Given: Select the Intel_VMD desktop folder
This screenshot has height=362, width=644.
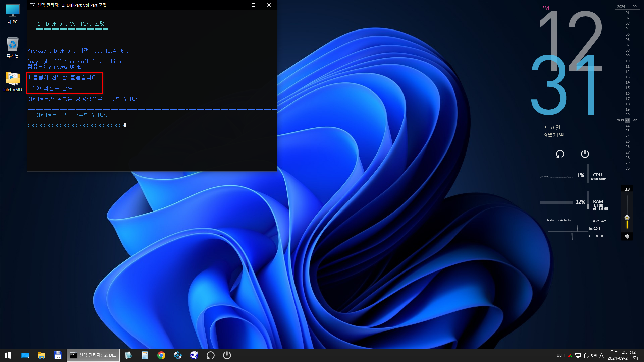Looking at the screenshot, I should (13, 82).
